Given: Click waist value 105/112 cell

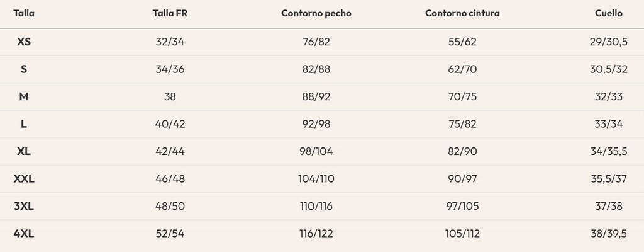Looking at the screenshot, I should pyautogui.click(x=462, y=234).
